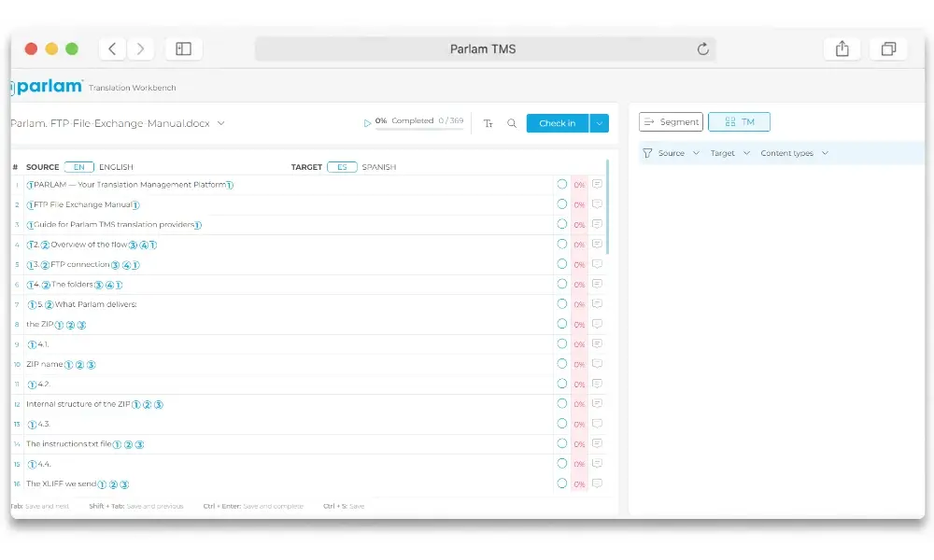Viewport: 934px width, 560px height.
Task: Open the FTP-File-Exchange-Manual.docx file dropdown
Action: [x=221, y=123]
